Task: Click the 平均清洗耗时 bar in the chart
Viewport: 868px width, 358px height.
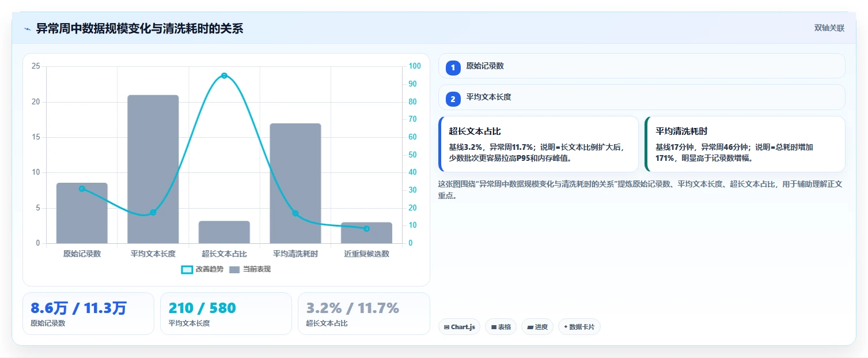Action: [295, 183]
